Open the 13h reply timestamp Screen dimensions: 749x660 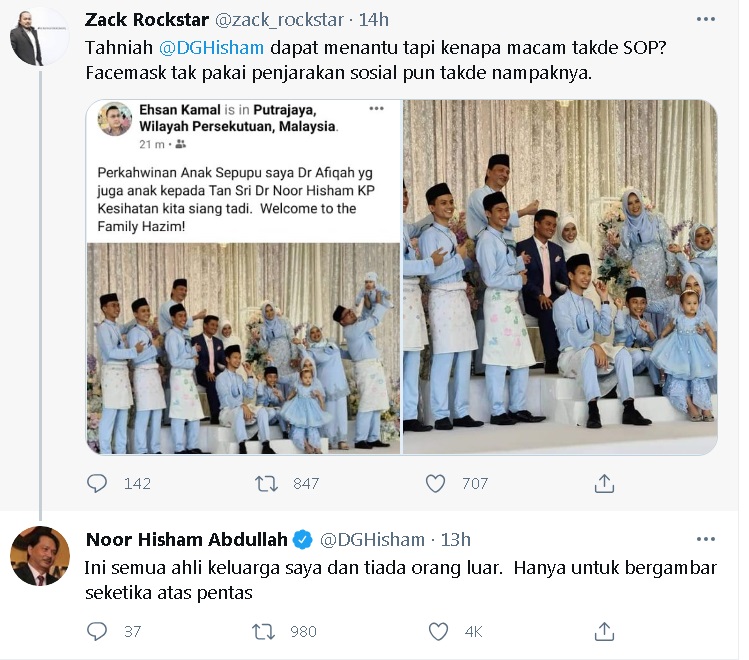[455, 540]
